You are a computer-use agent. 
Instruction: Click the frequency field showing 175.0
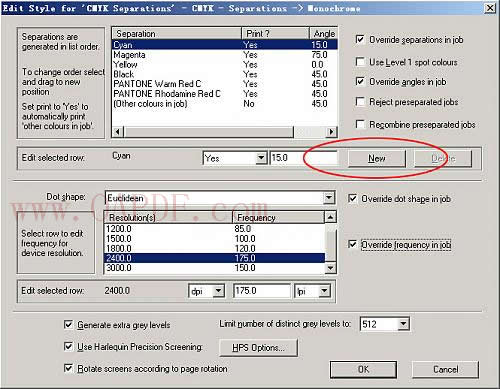click(x=262, y=291)
